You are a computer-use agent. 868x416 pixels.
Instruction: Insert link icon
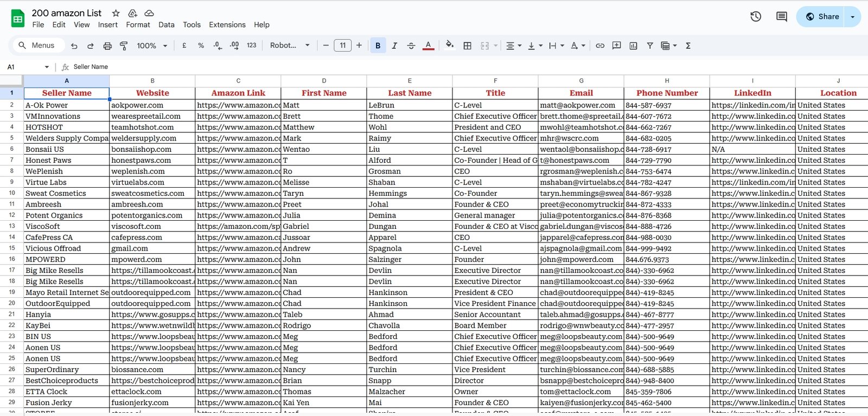600,46
